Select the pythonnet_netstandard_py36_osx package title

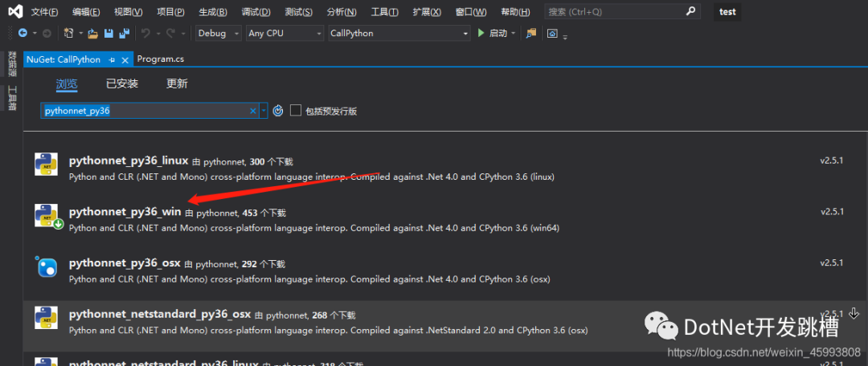[160, 315]
